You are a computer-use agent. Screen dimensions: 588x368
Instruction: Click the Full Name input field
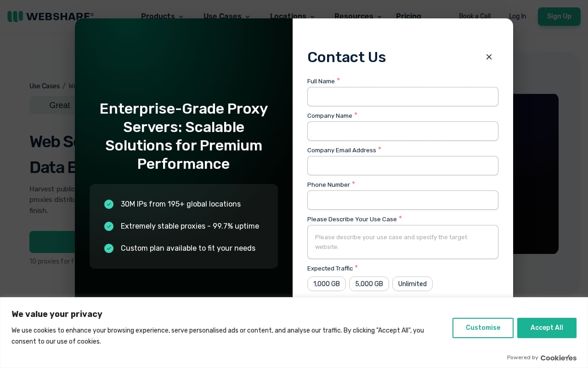[403, 97]
